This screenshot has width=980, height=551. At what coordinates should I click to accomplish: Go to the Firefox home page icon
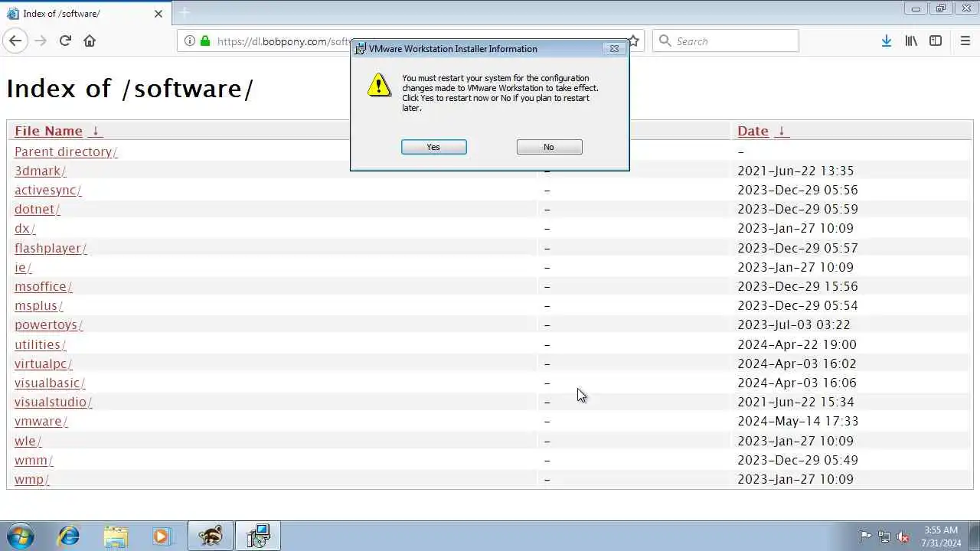point(90,41)
